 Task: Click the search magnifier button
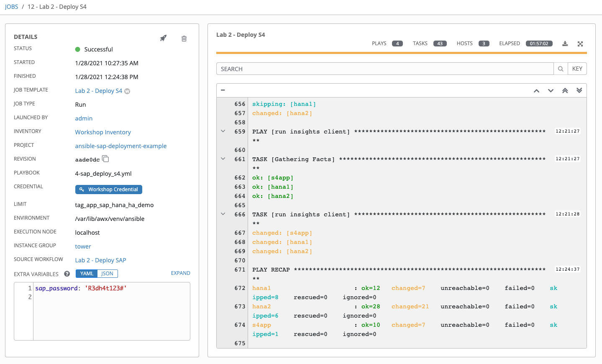pyautogui.click(x=561, y=69)
